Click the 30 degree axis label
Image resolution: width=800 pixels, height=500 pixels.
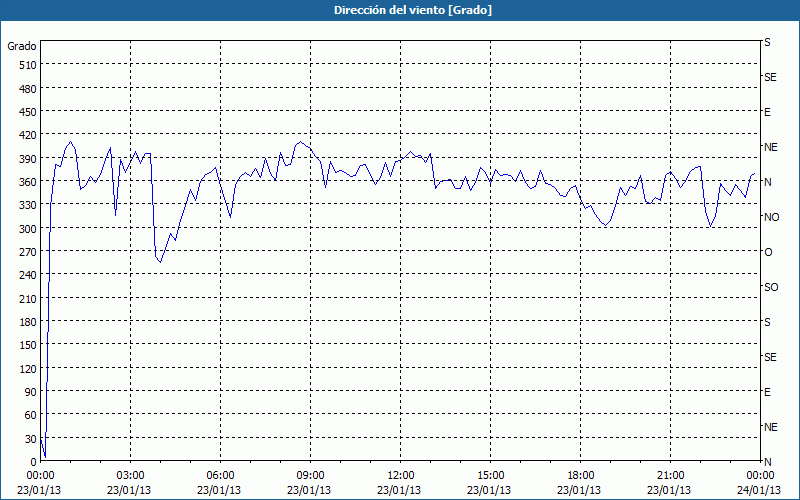coord(31,439)
